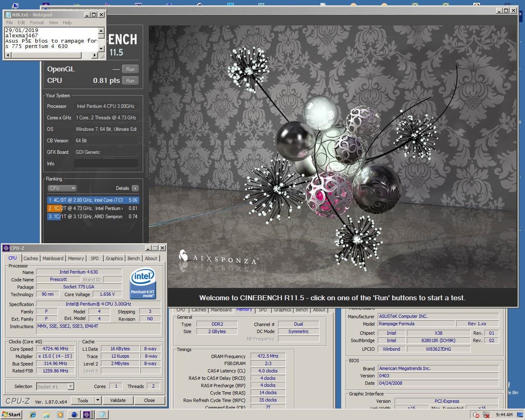Open the CPU ranking type dropdown in CINEBENCH

click(62, 188)
